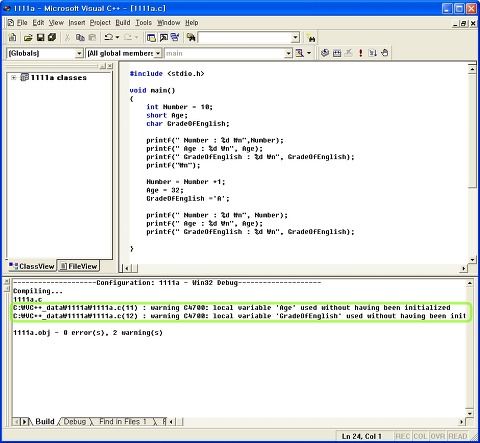The image size is (480, 443).
Task: Open the Project menu
Action: (100, 23)
